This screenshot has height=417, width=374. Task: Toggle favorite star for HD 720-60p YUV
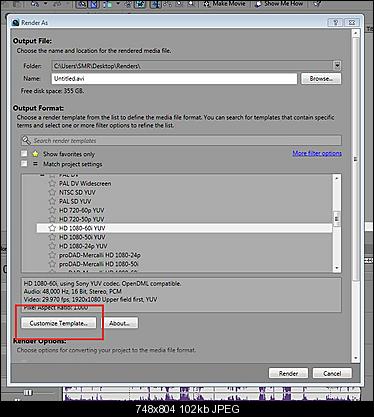(52, 210)
